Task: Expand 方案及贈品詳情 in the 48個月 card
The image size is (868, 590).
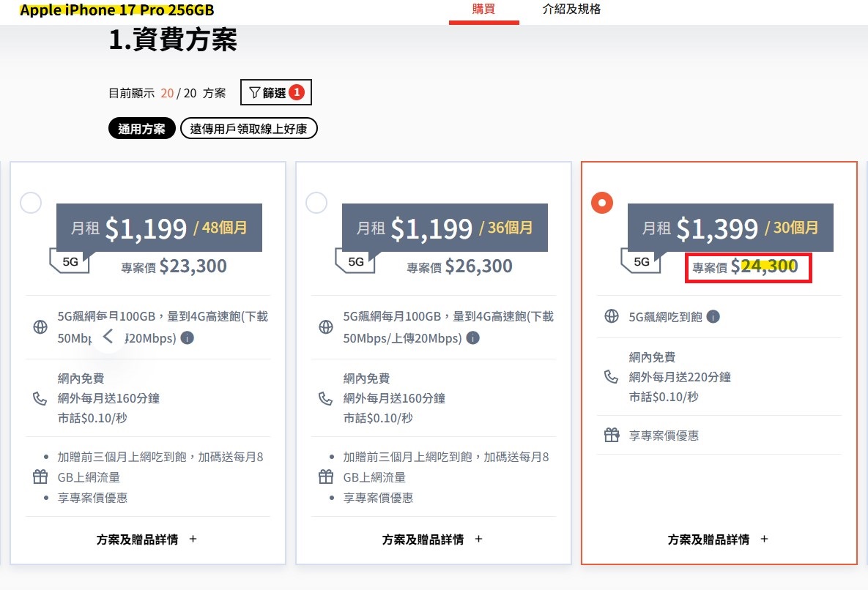Action: pyautogui.click(x=146, y=539)
